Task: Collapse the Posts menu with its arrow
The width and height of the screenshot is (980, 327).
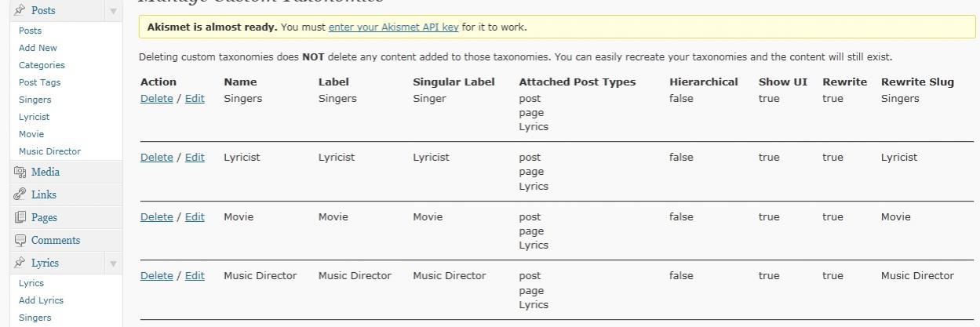Action: tap(113, 11)
